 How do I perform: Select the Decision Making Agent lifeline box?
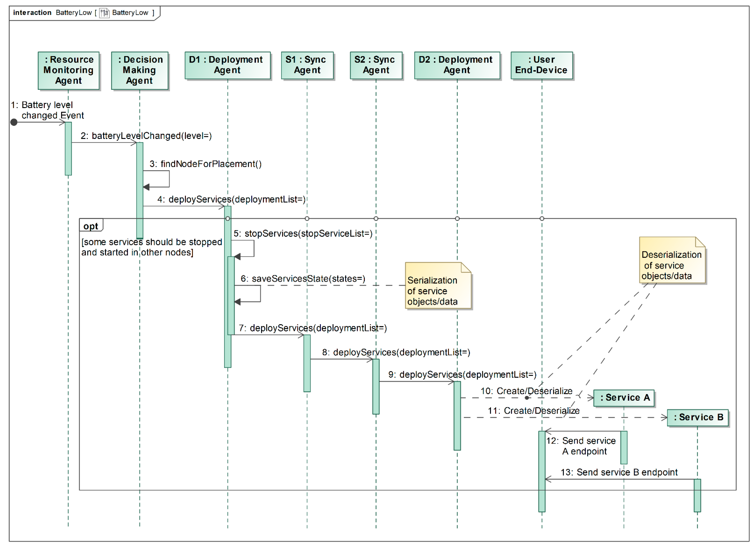(x=139, y=70)
